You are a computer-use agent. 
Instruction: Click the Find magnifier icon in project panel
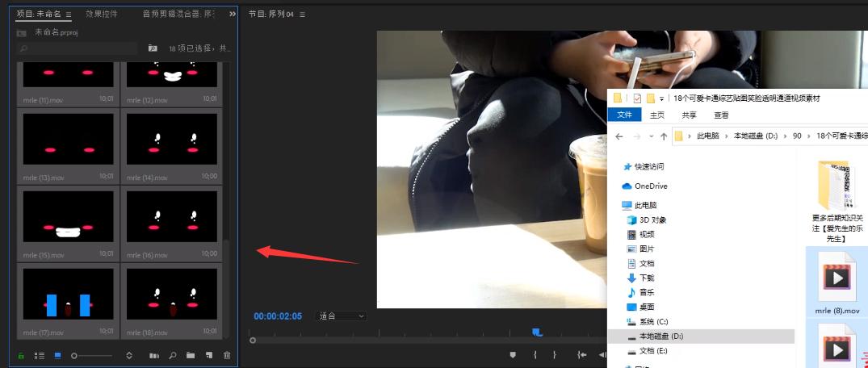tap(173, 355)
